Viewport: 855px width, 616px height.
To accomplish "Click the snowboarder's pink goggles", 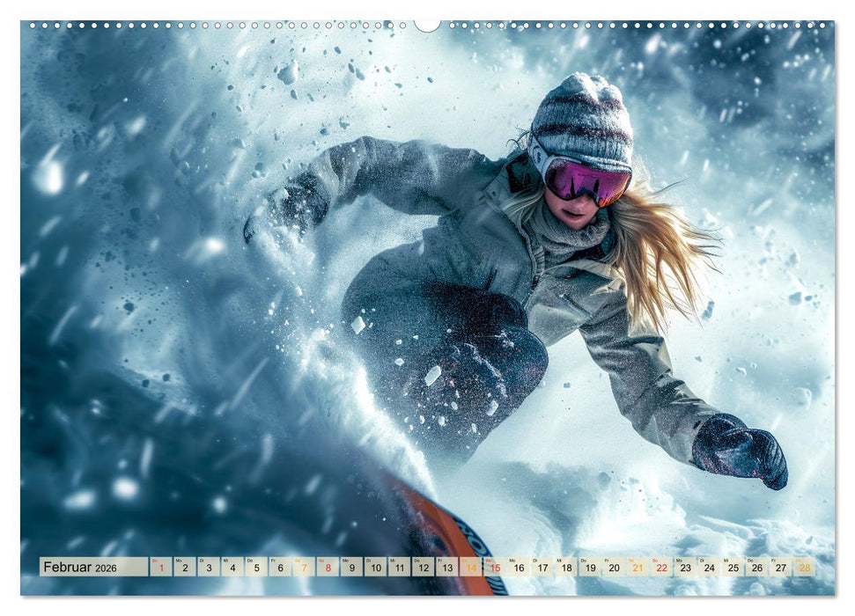I will (586, 182).
